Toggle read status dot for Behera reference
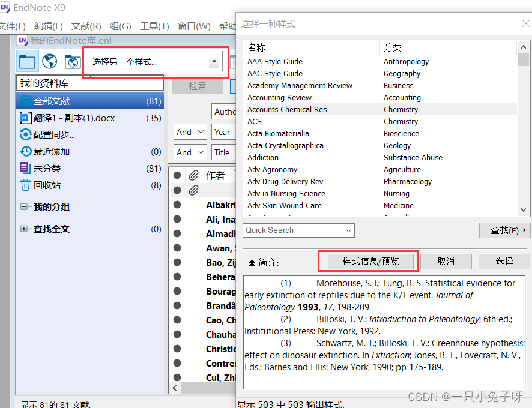Image resolution: width=532 pixels, height=408 pixels. click(177, 277)
